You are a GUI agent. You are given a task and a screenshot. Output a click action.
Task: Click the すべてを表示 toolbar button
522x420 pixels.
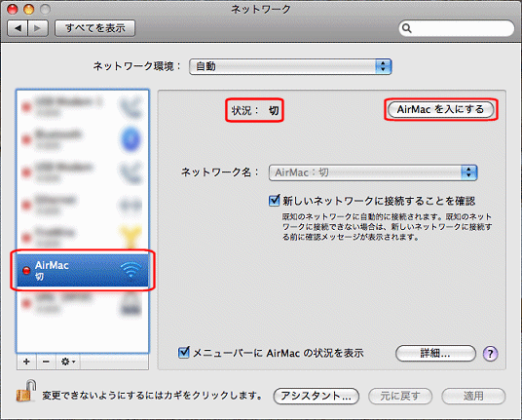(94, 28)
